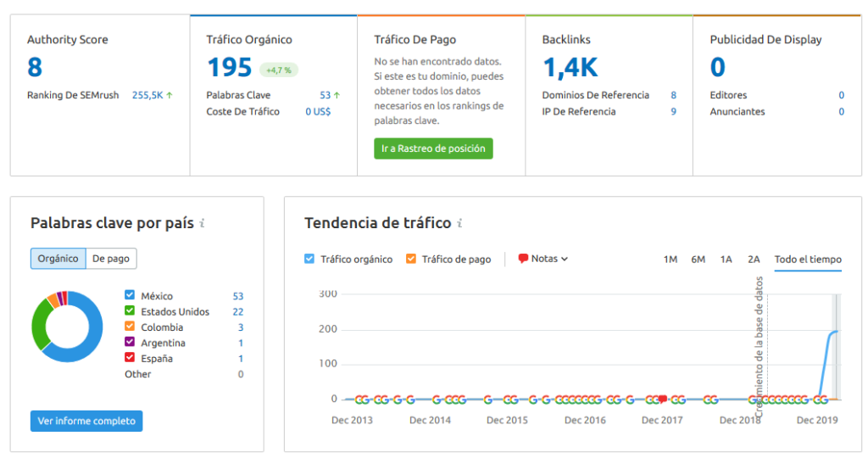Open the Editores count 0
The height and width of the screenshot is (458, 868).
point(842,95)
